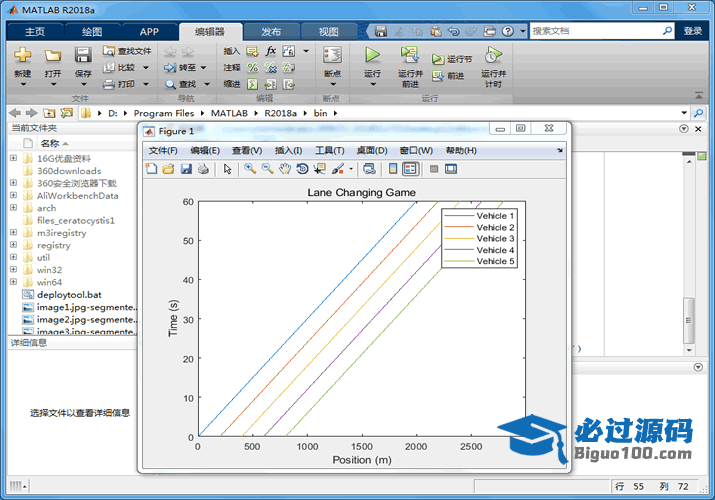Click Run Section (运行节) button
The image size is (715, 500).
(451, 59)
